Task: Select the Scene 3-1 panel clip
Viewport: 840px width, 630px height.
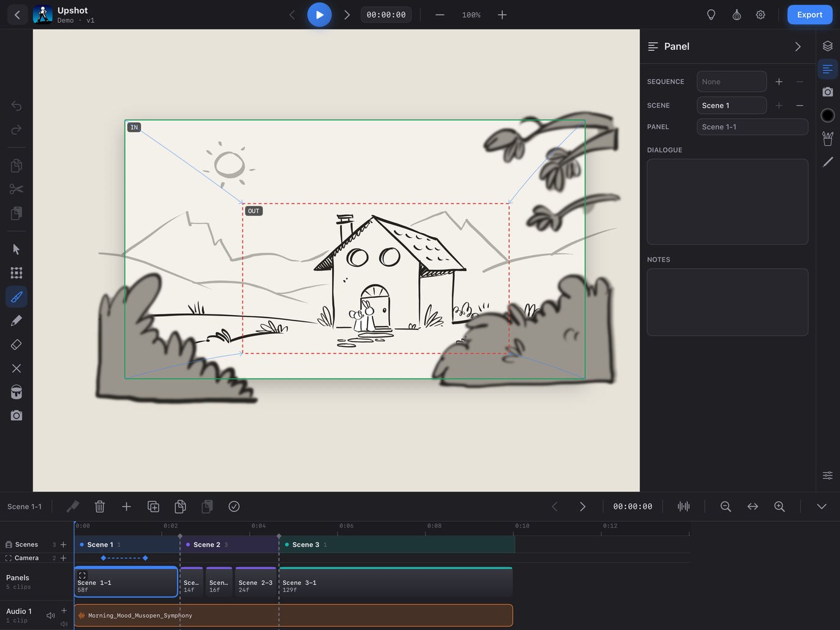Action: click(x=396, y=582)
